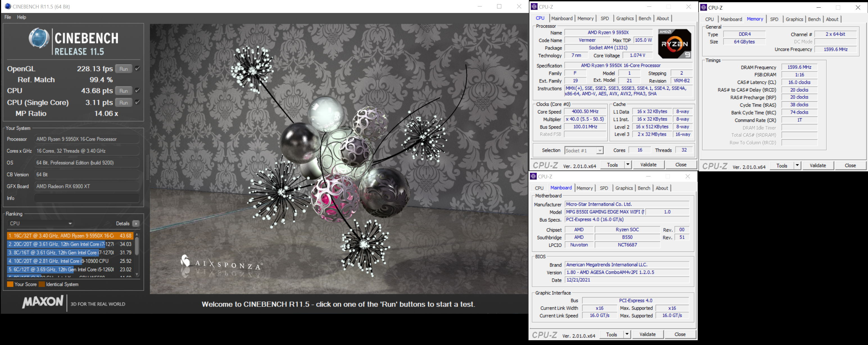Screen dimensions: 868x345
Task: Click the CPU-Z icon in the Memory window title bar
Action: click(704, 7)
